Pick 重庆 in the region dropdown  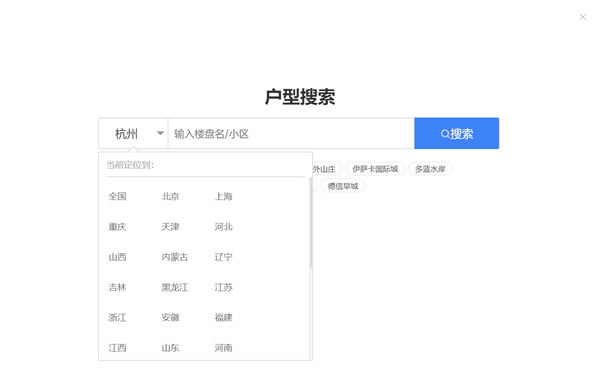point(117,227)
